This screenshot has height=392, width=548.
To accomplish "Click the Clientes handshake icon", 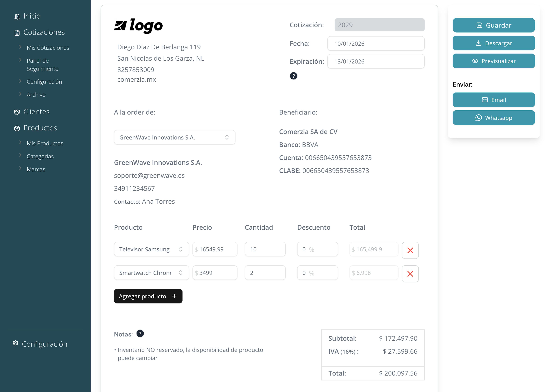I will tap(17, 112).
